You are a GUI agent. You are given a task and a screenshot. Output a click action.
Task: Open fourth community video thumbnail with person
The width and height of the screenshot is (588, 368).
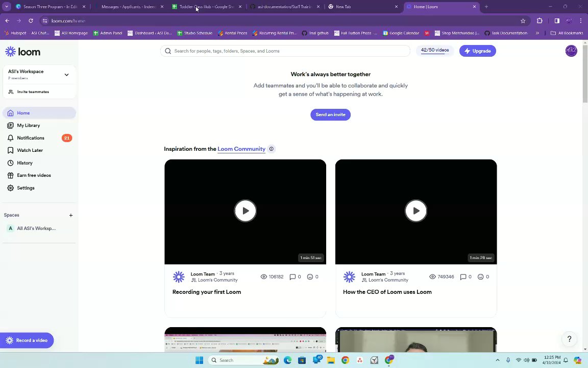click(416, 339)
